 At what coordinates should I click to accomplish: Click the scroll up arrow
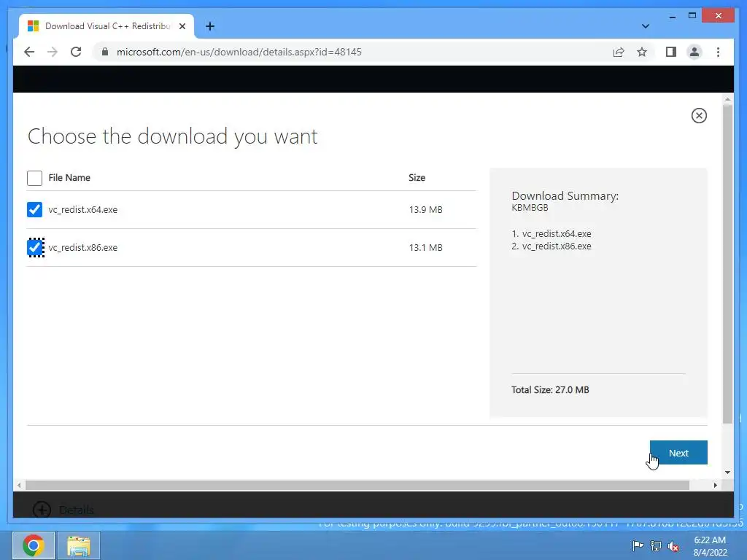point(727,100)
